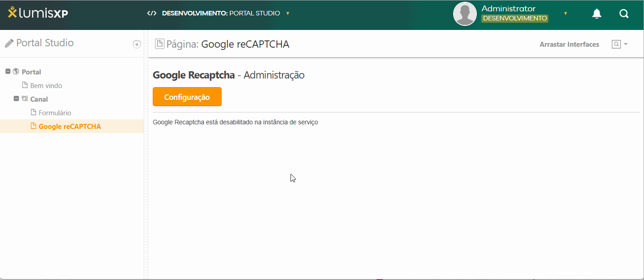Click DESENVOLVIMENTO: PORTAL STUDIO menu label

pyautogui.click(x=221, y=13)
